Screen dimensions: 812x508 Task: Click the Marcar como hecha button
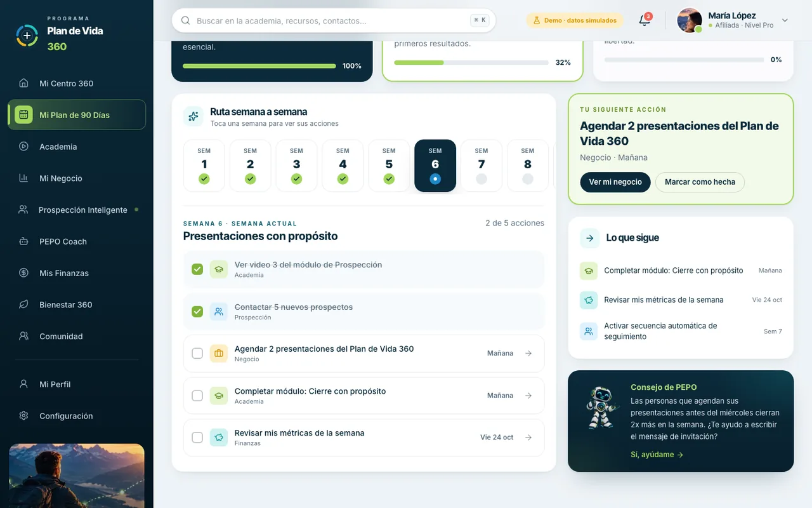coord(700,182)
